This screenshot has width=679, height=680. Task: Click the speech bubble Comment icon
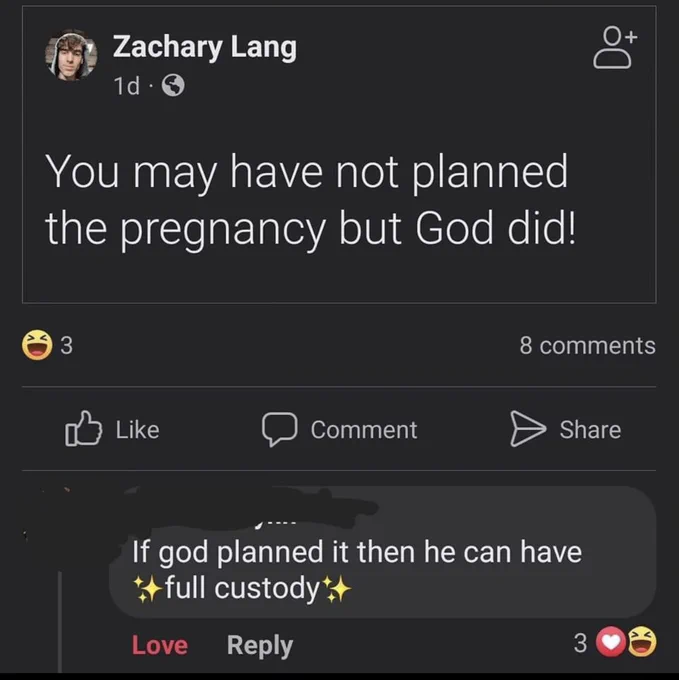pos(280,429)
